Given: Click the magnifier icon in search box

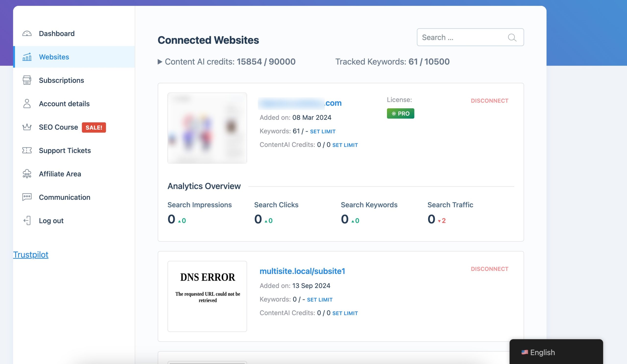Looking at the screenshot, I should [512, 37].
